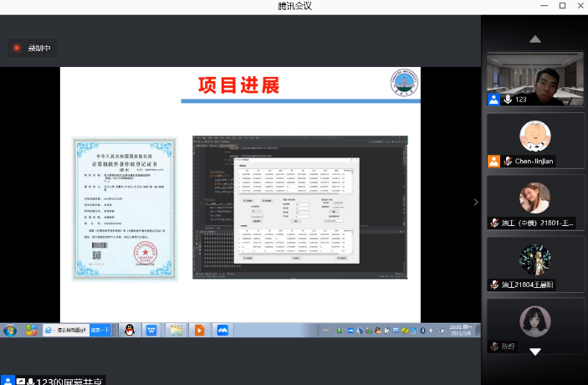
Task: Click the orange media player taskbar icon
Action: [x=199, y=331]
